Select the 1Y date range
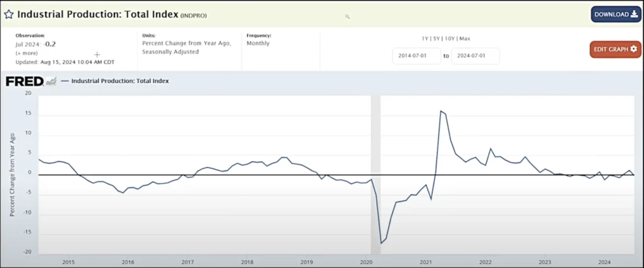Viewport: 644px width, 268px height. tap(425, 38)
